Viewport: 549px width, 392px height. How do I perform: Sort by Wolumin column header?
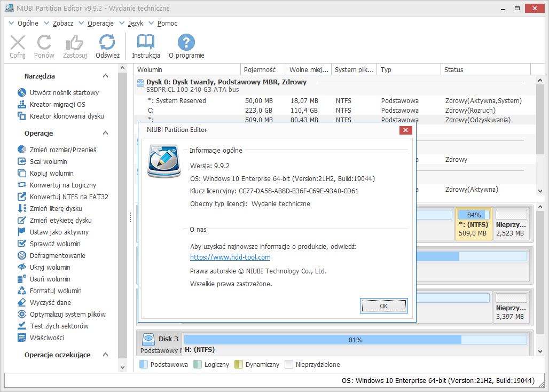[187, 69]
